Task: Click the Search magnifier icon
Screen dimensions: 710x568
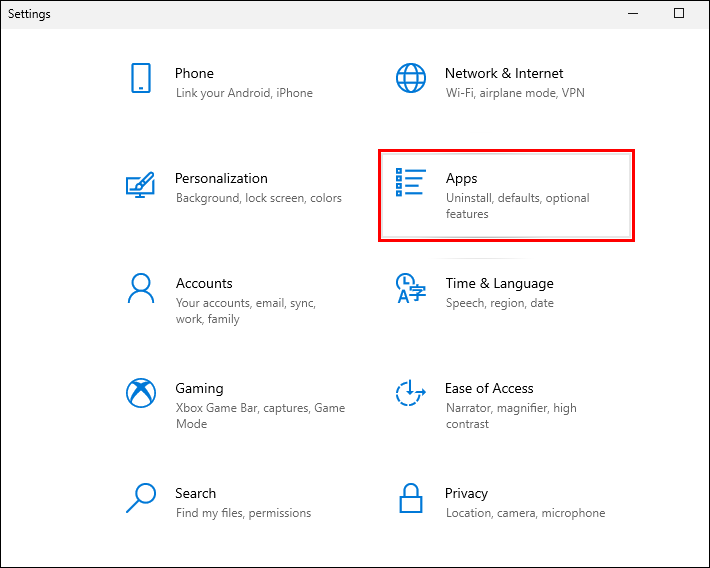Action: pos(140,498)
